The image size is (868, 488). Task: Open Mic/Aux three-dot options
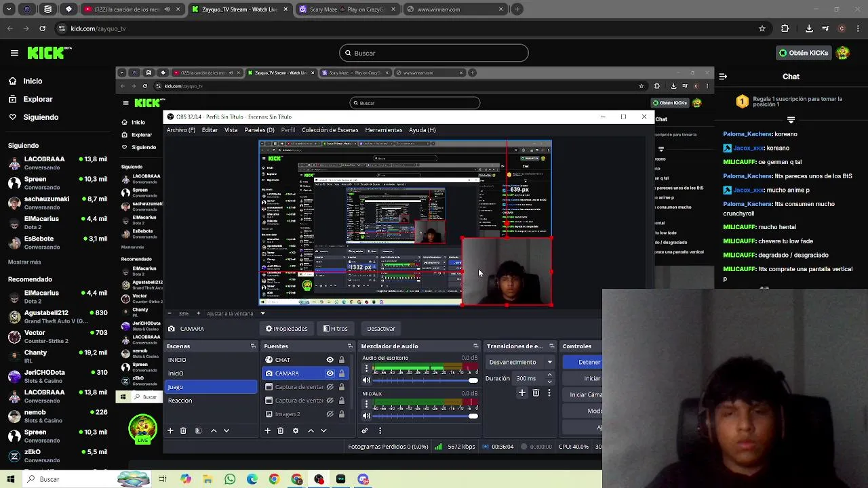click(x=367, y=405)
